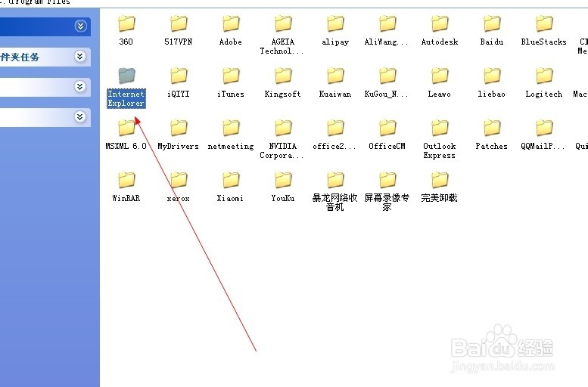
Task: Toggle the third sidebar panel chevron
Action: coord(80,87)
